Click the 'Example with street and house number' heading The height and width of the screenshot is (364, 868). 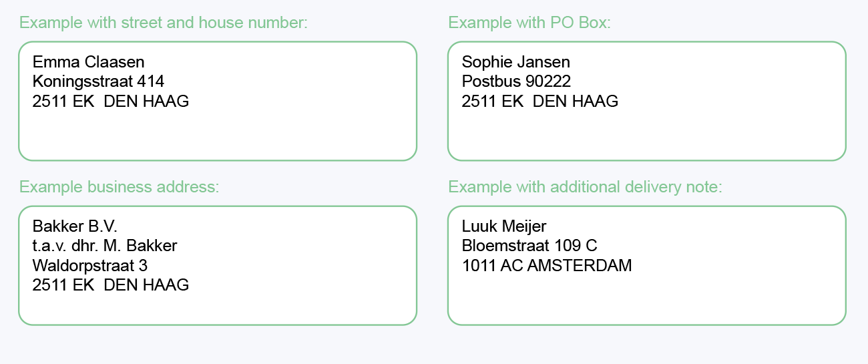[x=164, y=23]
